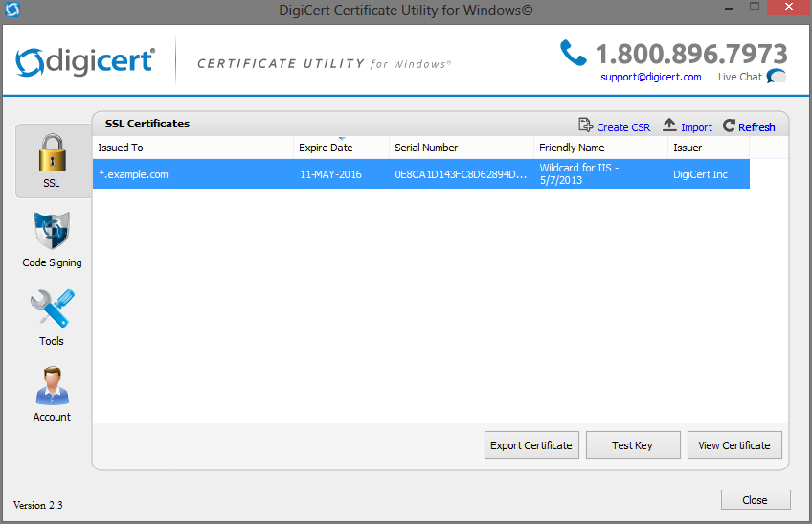Open Create CSR link

[623, 127]
